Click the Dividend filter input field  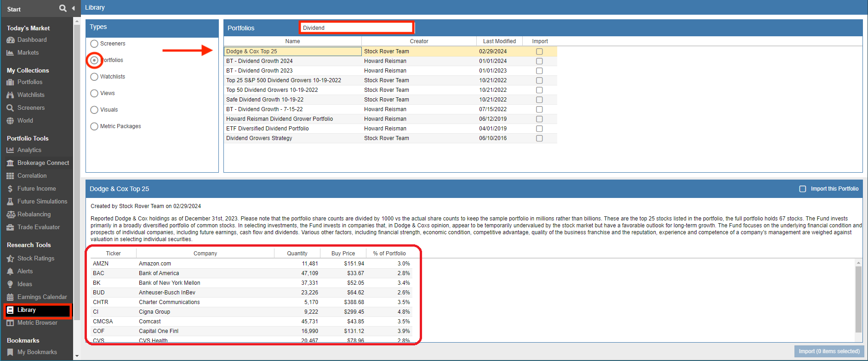pos(357,28)
